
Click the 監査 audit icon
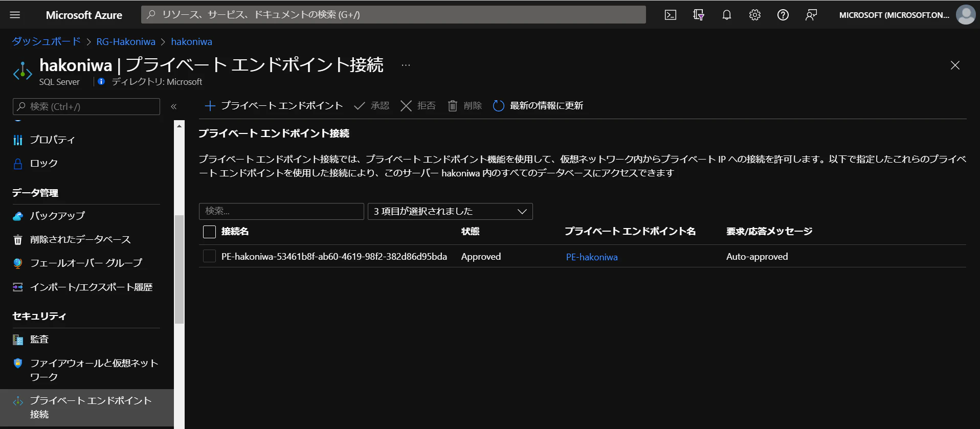pos(18,340)
